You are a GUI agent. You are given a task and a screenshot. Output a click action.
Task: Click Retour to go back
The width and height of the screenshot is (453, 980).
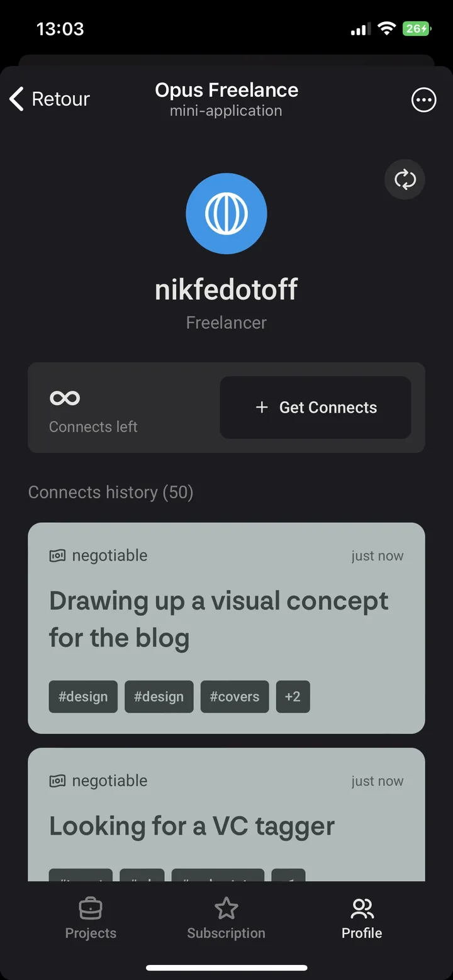coord(60,99)
